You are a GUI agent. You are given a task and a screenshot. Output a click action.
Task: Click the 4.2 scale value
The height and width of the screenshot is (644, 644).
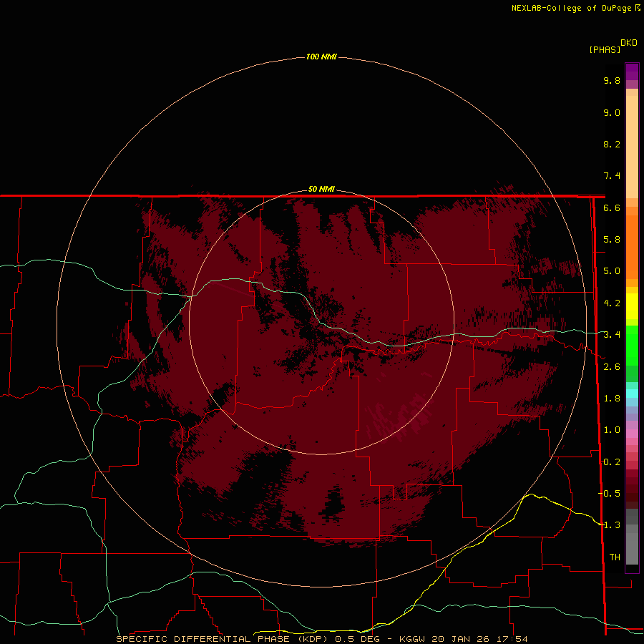click(612, 303)
